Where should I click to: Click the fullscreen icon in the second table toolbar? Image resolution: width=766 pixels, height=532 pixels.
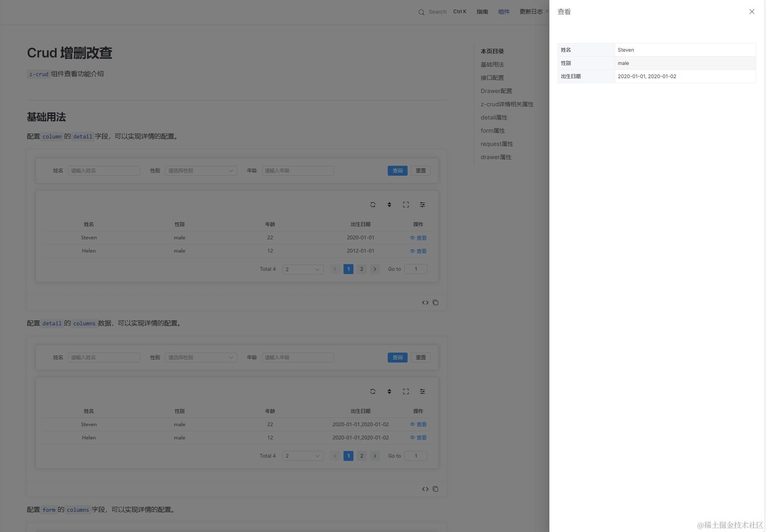(406, 391)
